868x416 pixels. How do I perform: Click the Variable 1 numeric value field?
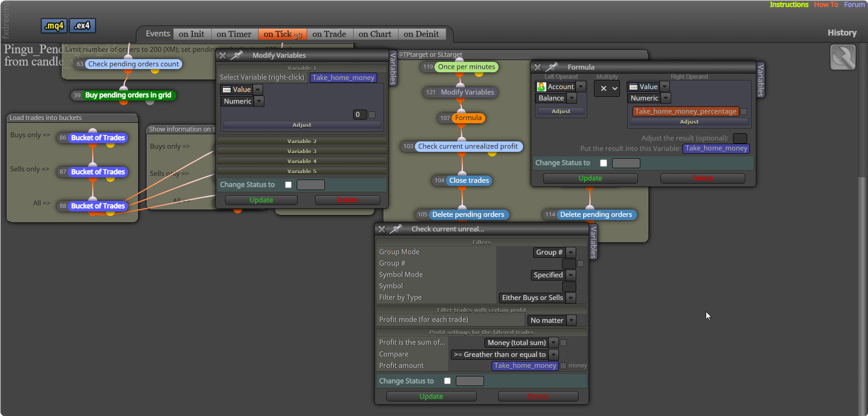pyautogui.click(x=359, y=115)
